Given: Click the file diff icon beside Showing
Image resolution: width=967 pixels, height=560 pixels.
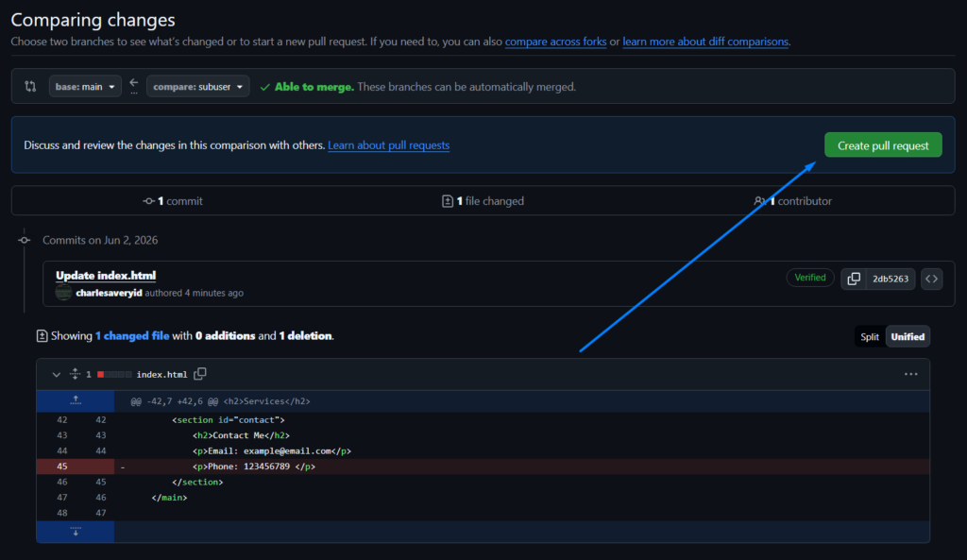Looking at the screenshot, I should (42, 336).
